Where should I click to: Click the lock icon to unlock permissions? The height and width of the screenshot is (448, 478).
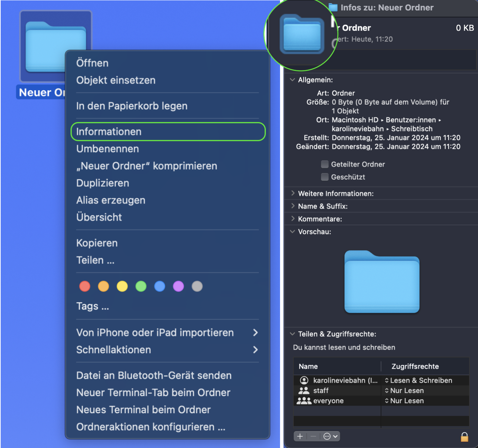click(465, 437)
